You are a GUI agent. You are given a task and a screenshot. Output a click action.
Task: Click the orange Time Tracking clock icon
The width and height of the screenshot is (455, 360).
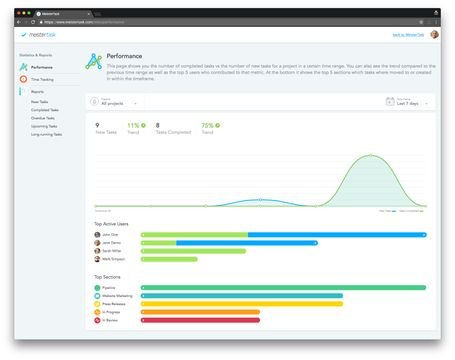tap(23, 79)
